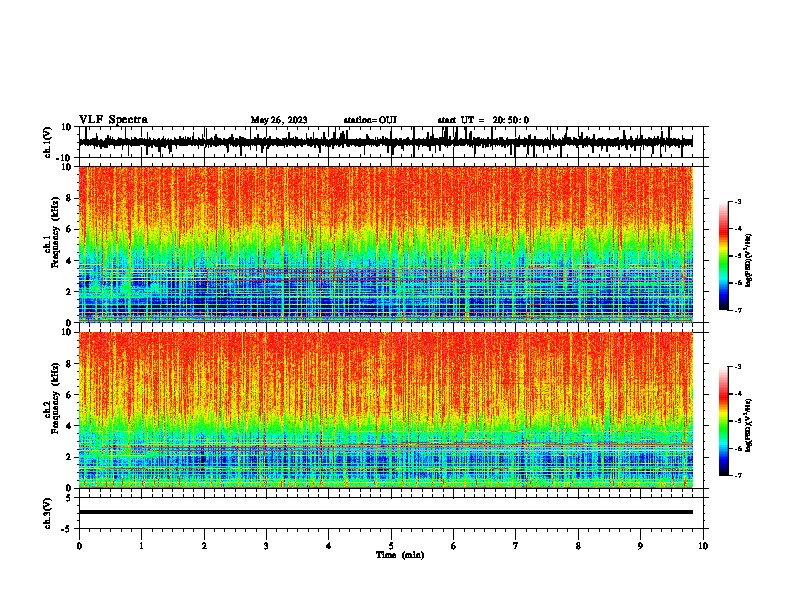The height and width of the screenshot is (612, 792).
Task: Click tick label "10" on the Time axis
Action: click(x=703, y=546)
